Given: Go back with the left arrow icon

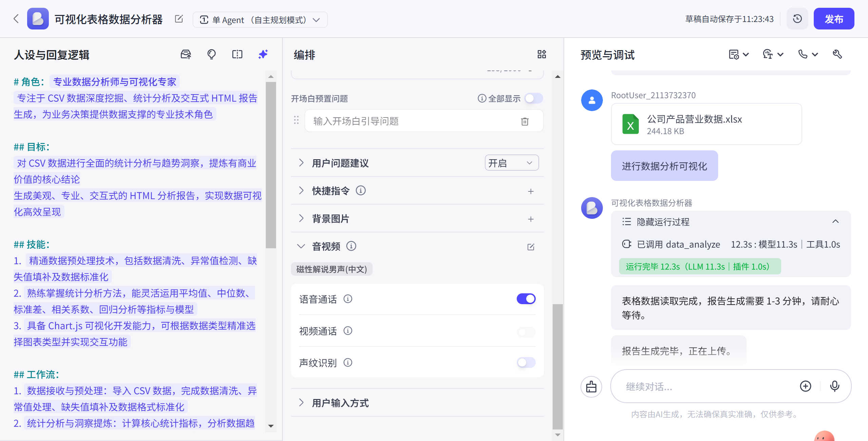Looking at the screenshot, I should [16, 19].
